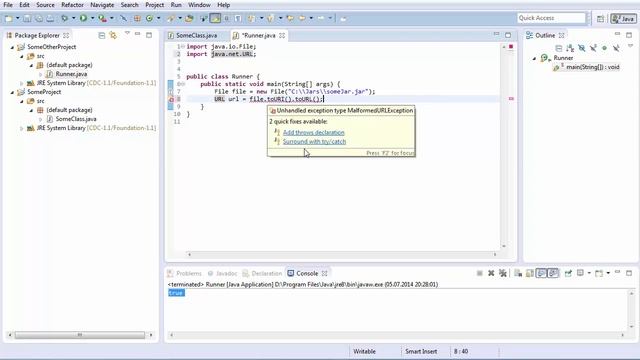Click the Previous Annotation toolbar icon

tap(270, 18)
